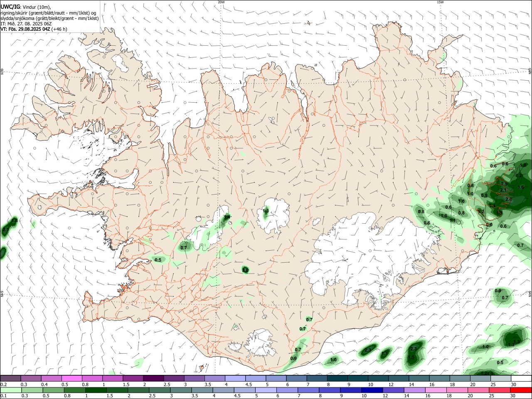
Task: Click the line 'slydda/snjókoma (grátt/bleikt/grænt - mm/1klst)'
Action: [49, 18]
